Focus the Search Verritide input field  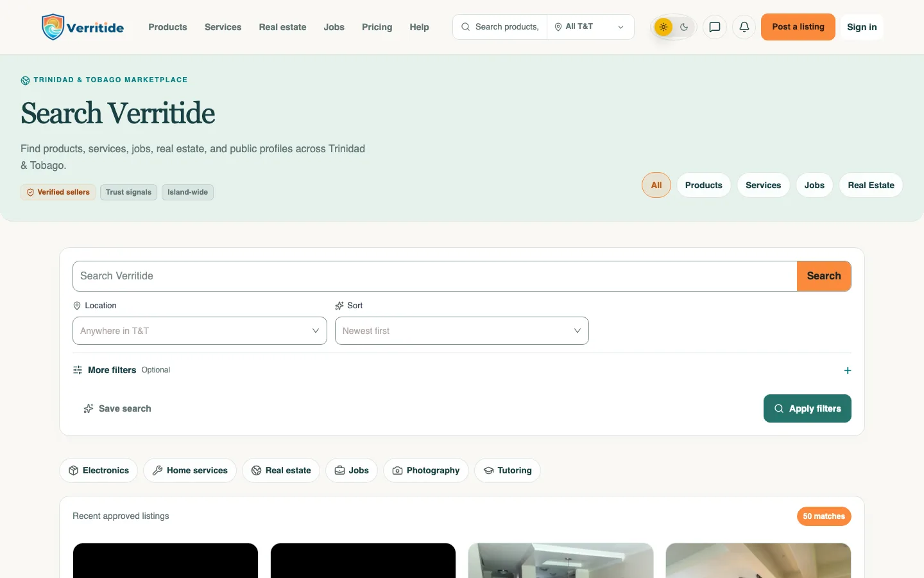(x=435, y=276)
